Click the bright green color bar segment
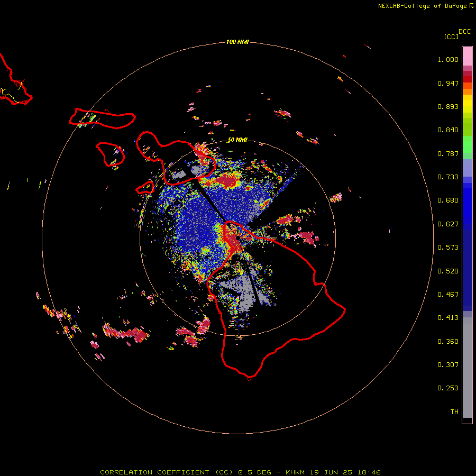This screenshot has width=476, height=476. (x=467, y=144)
